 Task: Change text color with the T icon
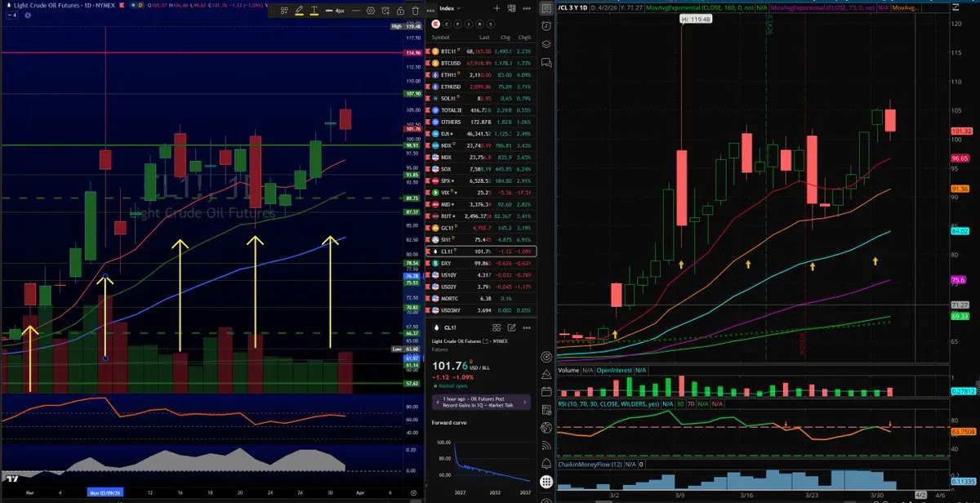[314, 11]
